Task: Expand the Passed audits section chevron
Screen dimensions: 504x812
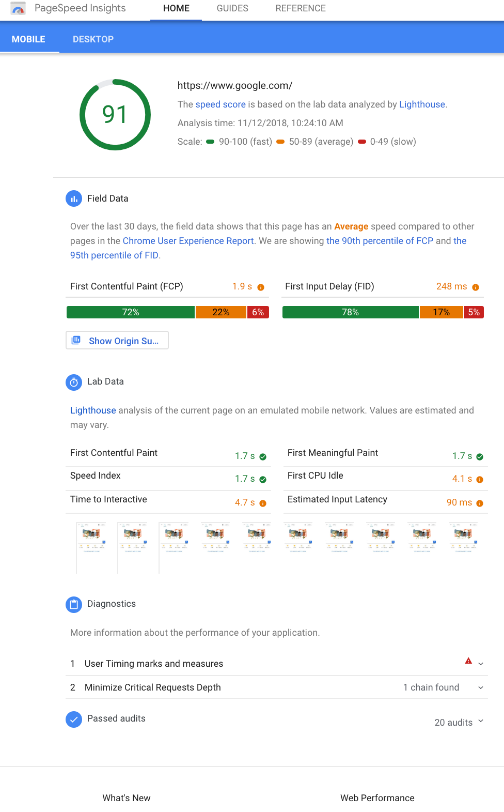Action: pyautogui.click(x=481, y=721)
